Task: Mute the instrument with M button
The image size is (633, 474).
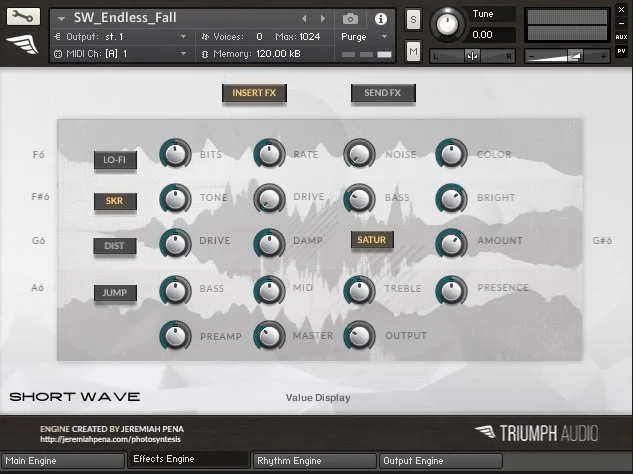Action: click(413, 51)
